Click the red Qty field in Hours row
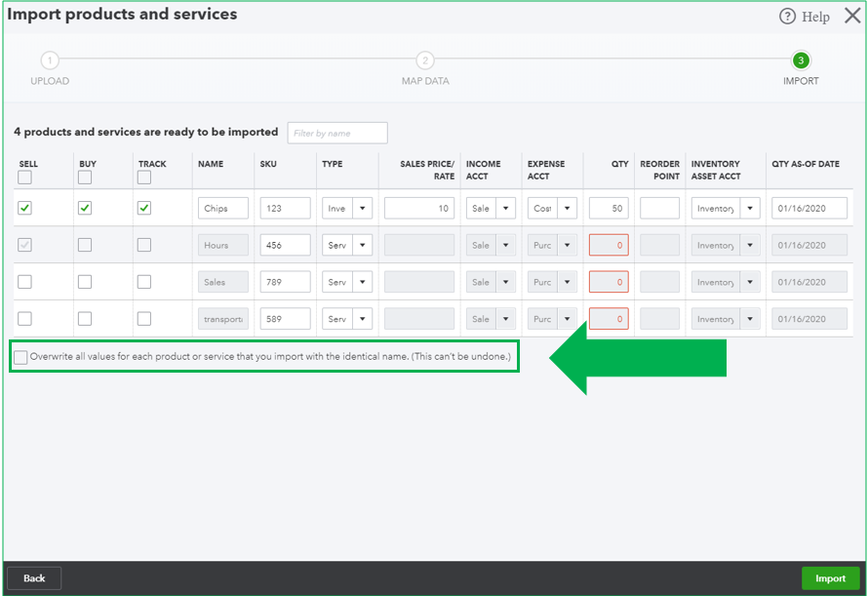The height and width of the screenshot is (596, 868). point(609,245)
